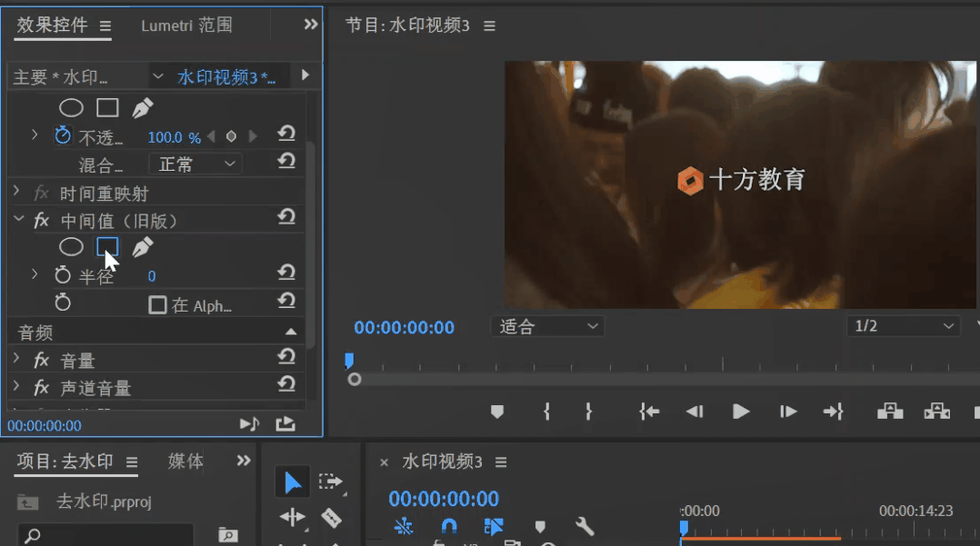Screen dimensions: 980x546
Task: Expand the 声道音量 effect
Action: tap(17, 386)
